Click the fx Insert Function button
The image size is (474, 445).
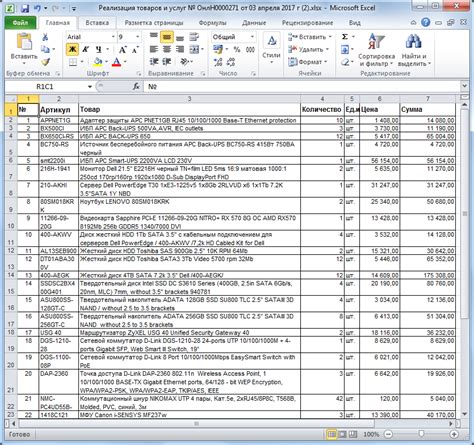(136, 87)
